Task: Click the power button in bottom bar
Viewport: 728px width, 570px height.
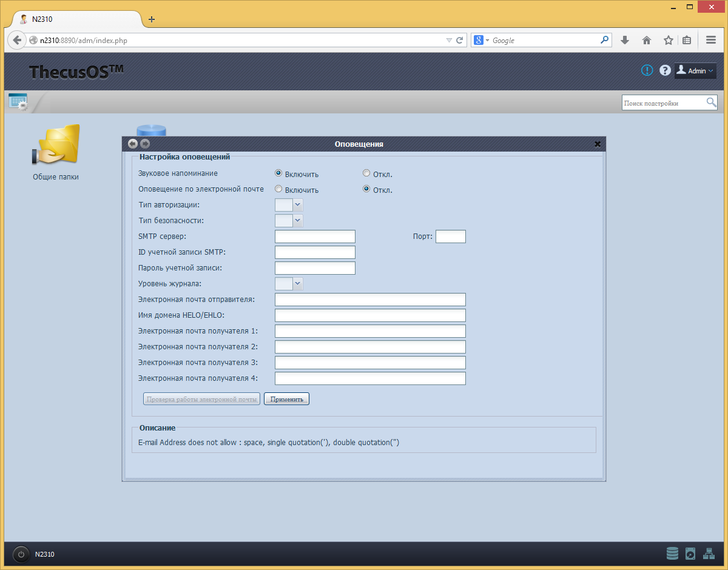Action: point(21,554)
